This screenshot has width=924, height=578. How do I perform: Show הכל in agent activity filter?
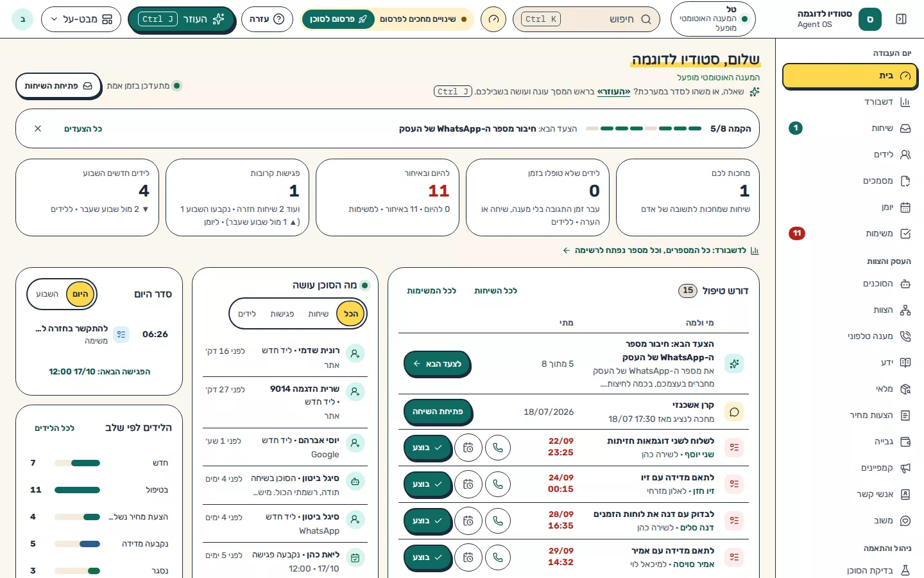click(x=351, y=314)
